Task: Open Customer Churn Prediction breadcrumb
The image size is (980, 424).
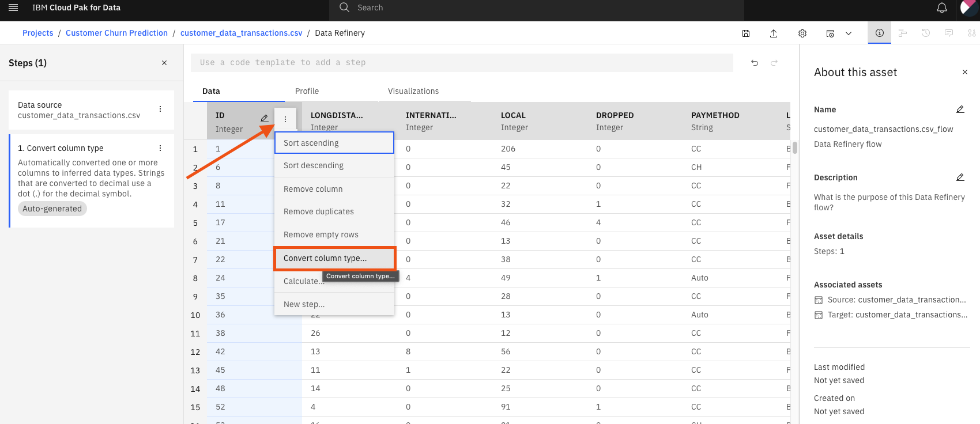Action: [116, 33]
